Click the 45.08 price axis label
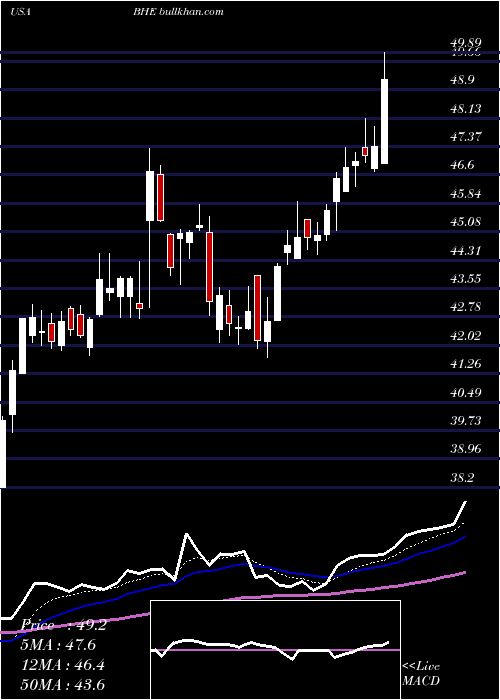This screenshot has width=500, height=700. [x=466, y=222]
